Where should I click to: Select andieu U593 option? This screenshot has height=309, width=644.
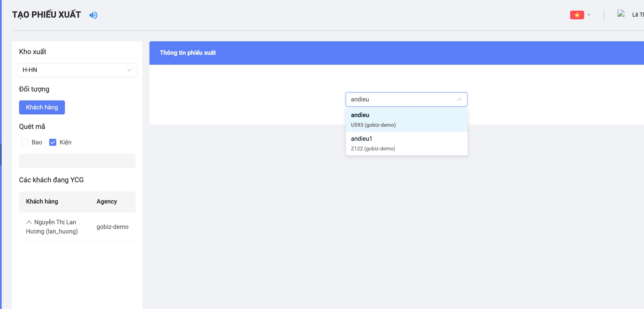coord(406,120)
